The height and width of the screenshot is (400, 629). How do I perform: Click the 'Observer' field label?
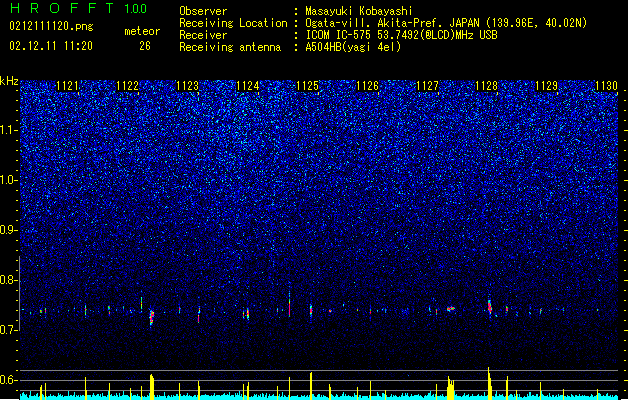(203, 11)
